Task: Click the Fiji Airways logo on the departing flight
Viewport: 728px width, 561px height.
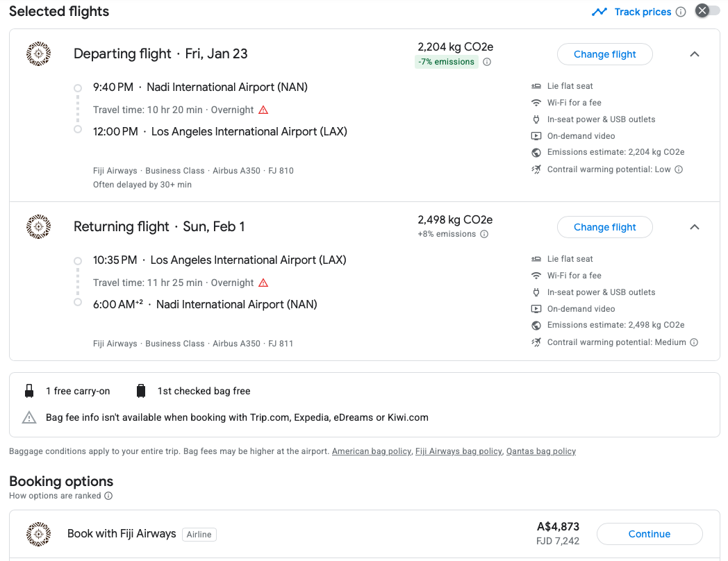Action: tap(38, 53)
